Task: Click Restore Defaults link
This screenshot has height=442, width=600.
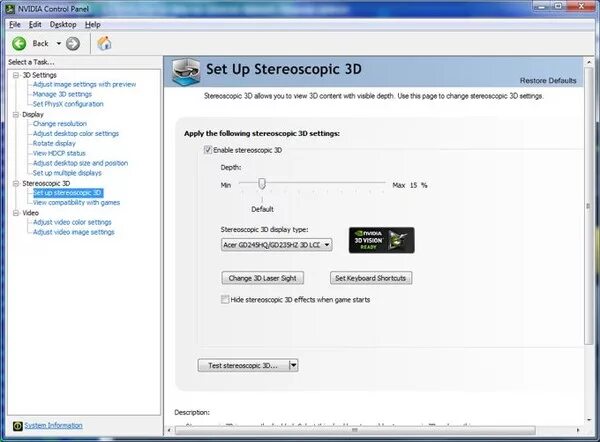Action: click(x=548, y=81)
